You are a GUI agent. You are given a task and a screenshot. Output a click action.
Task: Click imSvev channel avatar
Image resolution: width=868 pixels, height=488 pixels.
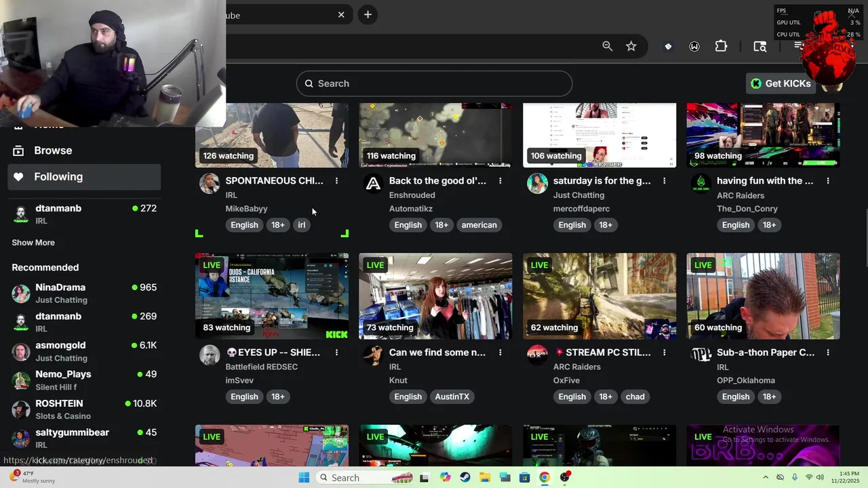[x=210, y=355]
